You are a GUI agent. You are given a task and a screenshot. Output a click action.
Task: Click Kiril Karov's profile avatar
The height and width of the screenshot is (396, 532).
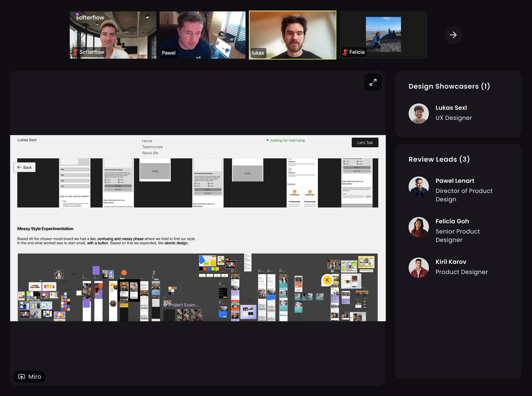(x=419, y=267)
